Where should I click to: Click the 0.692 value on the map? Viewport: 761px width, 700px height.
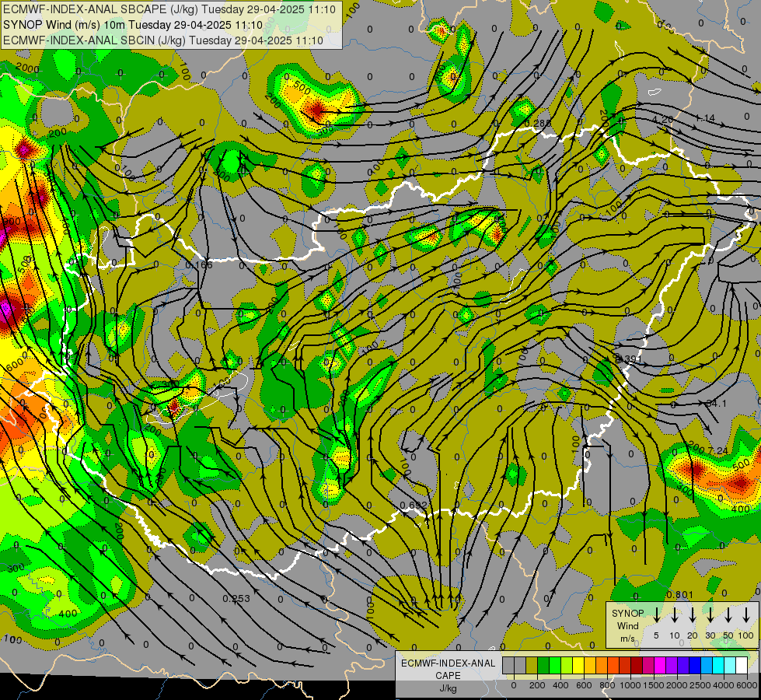pyautogui.click(x=414, y=506)
